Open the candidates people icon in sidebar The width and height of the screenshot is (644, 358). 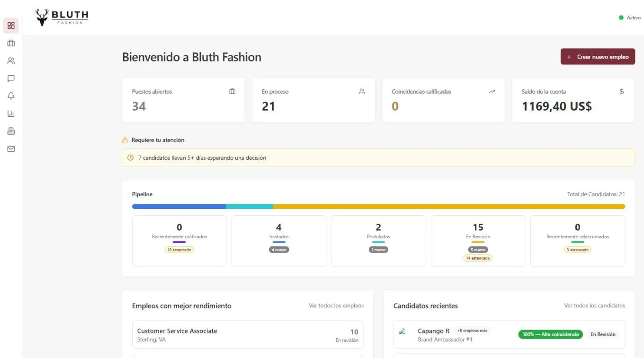pos(11,61)
